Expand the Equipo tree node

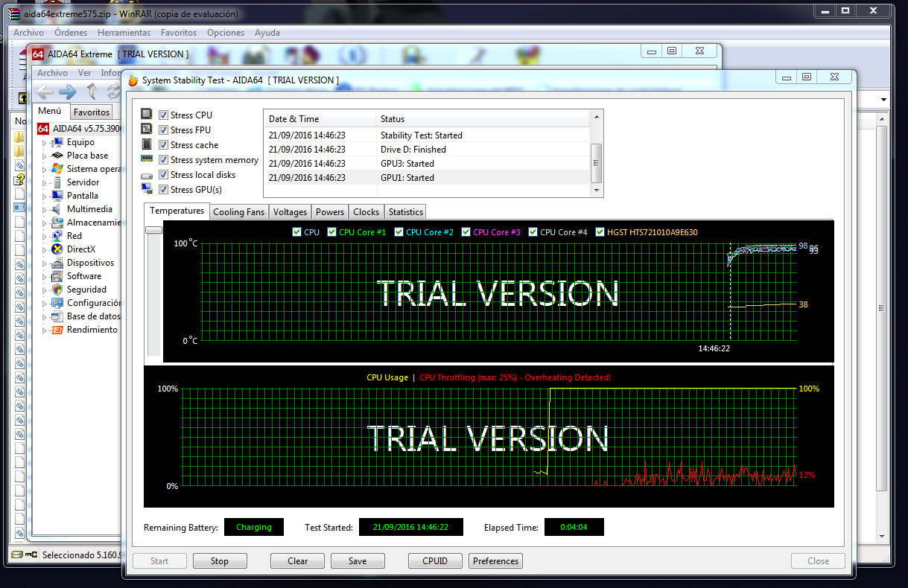[x=44, y=143]
